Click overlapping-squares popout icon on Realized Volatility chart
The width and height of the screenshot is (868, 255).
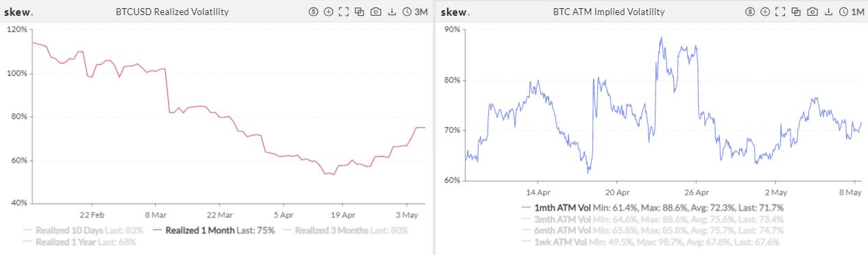click(359, 12)
